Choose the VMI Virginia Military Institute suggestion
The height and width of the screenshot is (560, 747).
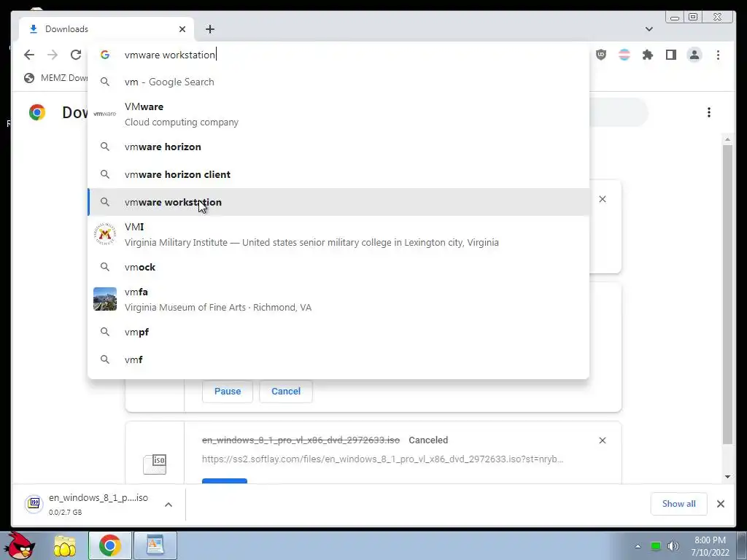(338, 234)
